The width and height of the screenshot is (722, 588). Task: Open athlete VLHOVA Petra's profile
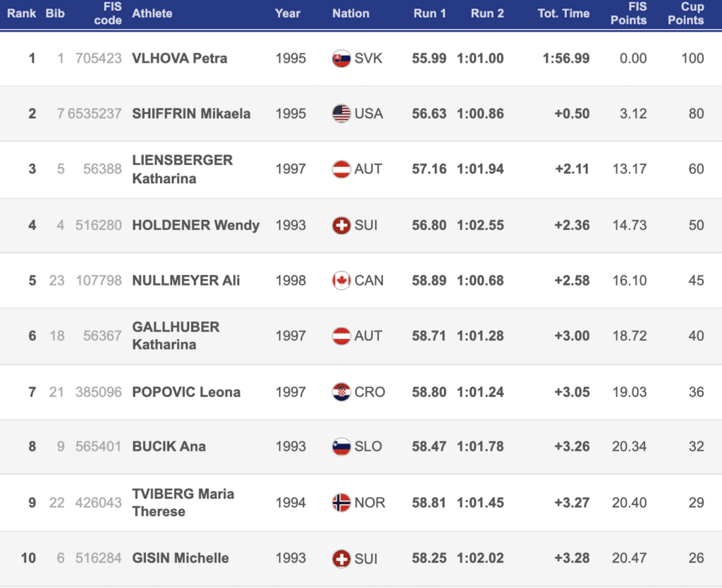pyautogui.click(x=180, y=59)
